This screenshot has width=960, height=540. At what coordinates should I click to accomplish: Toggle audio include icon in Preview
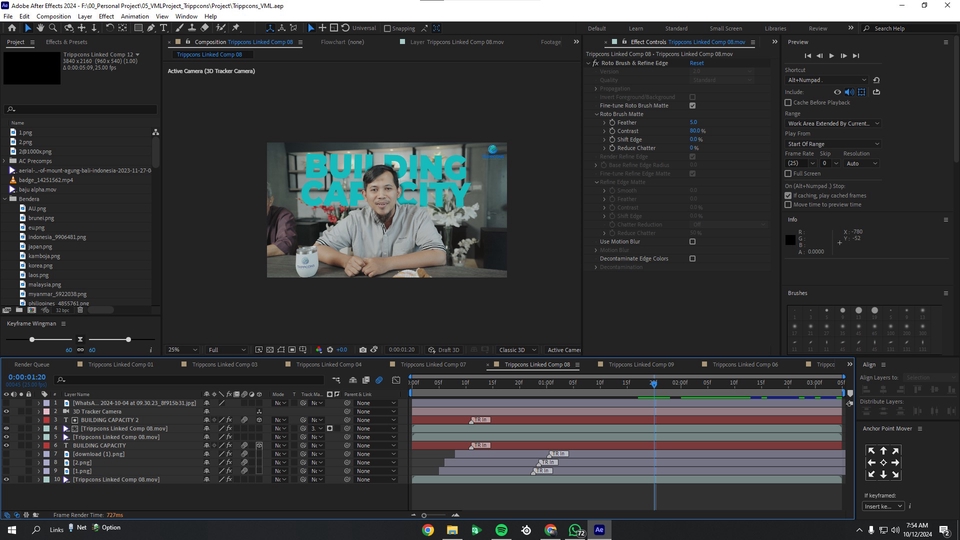[x=849, y=92]
